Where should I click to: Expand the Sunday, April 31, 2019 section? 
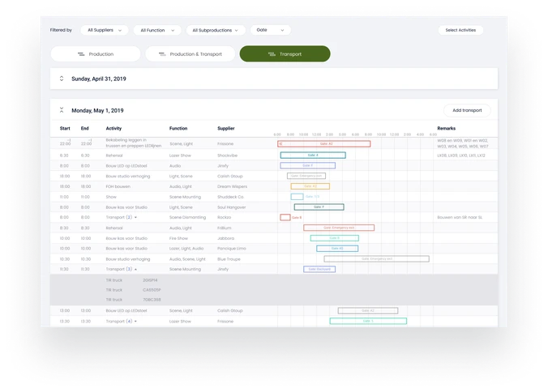62,79
